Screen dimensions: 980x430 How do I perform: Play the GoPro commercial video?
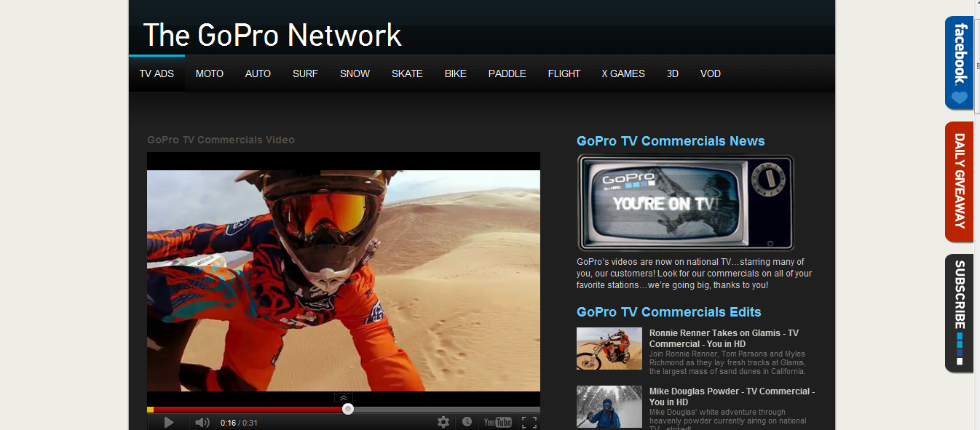click(168, 422)
